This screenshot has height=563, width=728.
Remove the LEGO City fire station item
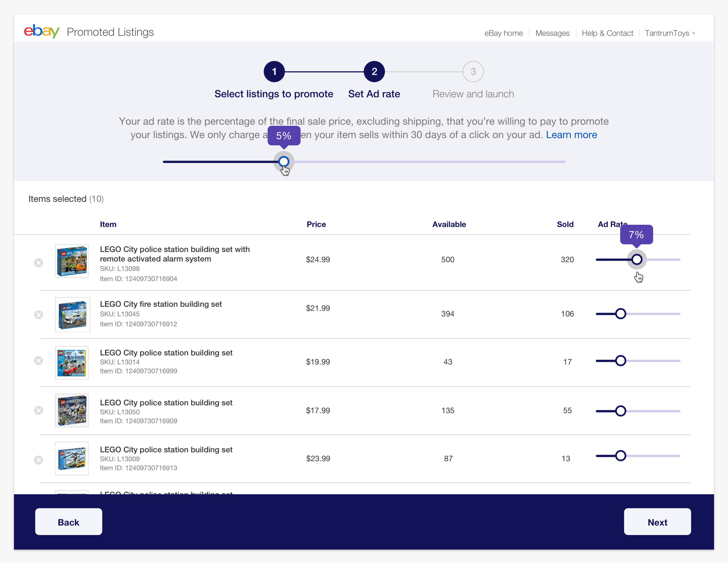coord(39,314)
